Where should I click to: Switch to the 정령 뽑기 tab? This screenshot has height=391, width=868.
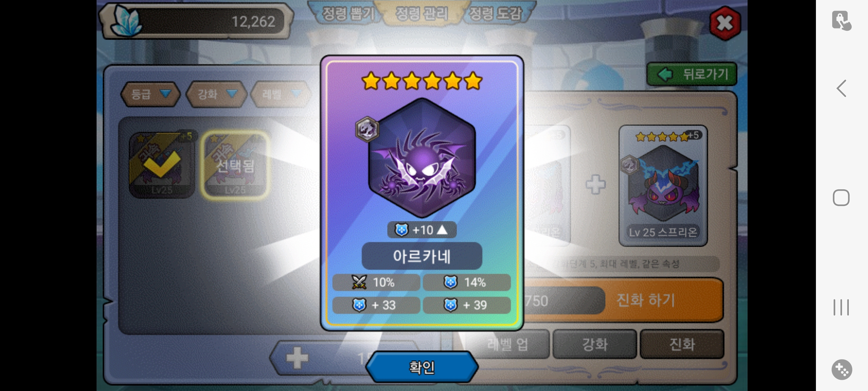347,14
